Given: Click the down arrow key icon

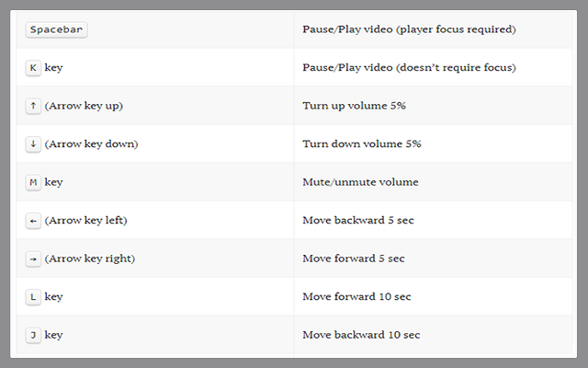Looking at the screenshot, I should [x=34, y=144].
